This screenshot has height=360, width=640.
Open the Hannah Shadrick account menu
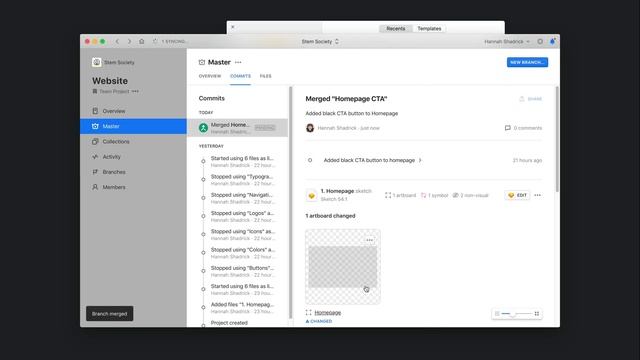click(507, 41)
